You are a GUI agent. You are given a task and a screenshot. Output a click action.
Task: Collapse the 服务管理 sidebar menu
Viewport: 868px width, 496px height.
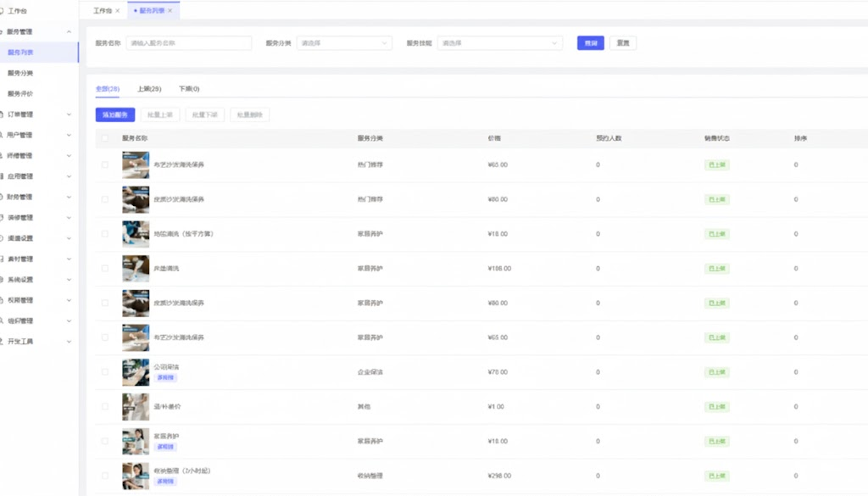(68, 31)
